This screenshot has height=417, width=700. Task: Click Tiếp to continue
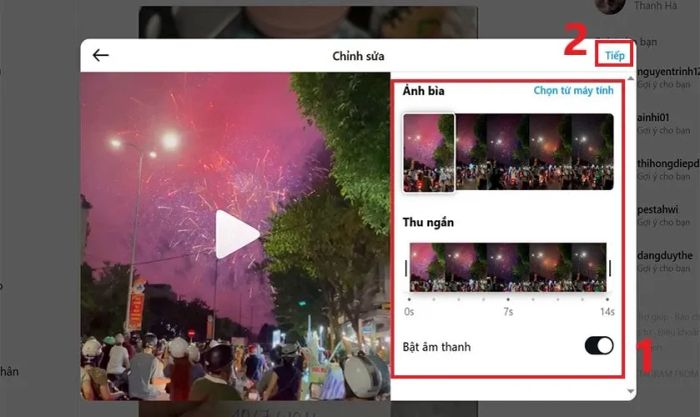pyautogui.click(x=614, y=56)
